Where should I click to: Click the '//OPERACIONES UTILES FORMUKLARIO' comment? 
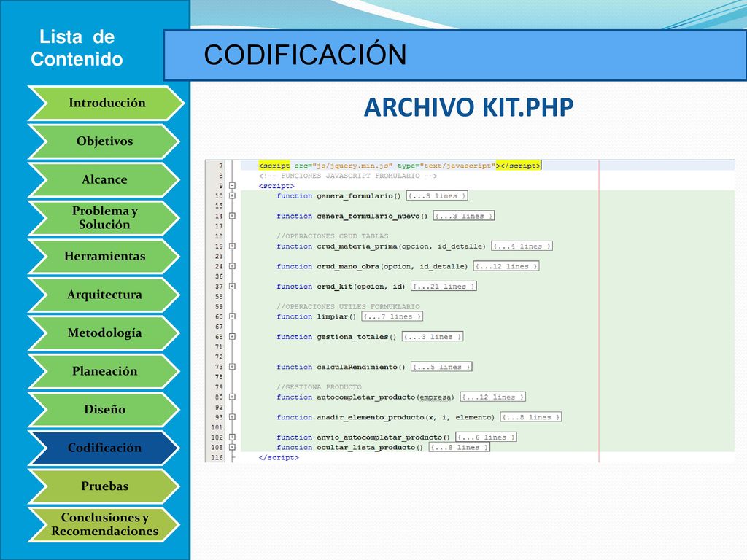pos(348,307)
